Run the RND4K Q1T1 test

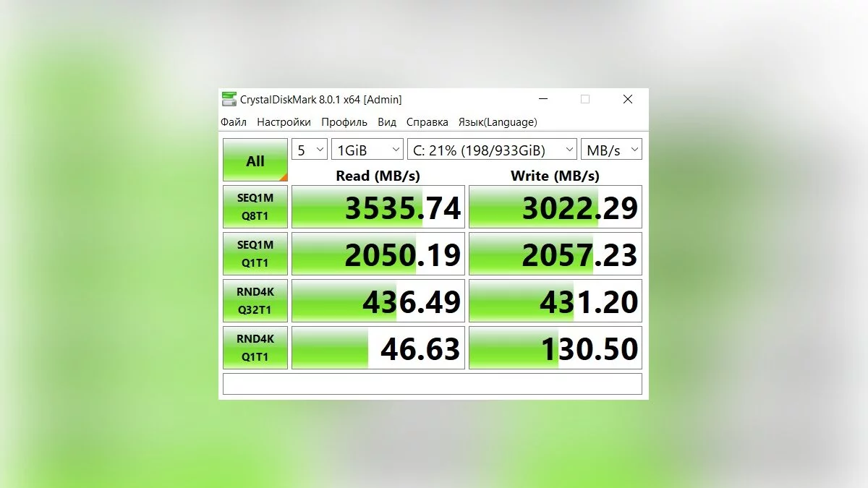255,348
